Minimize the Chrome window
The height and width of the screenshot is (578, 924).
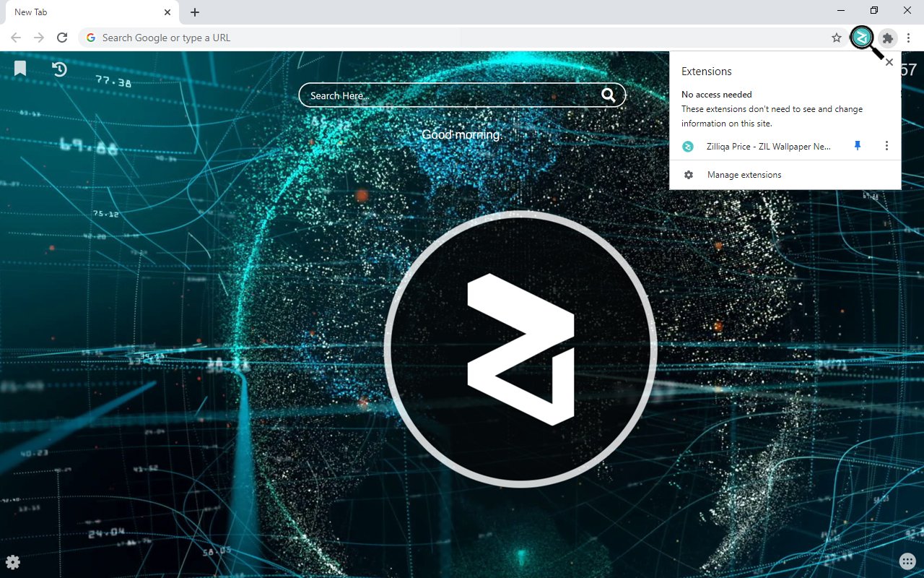coord(842,11)
